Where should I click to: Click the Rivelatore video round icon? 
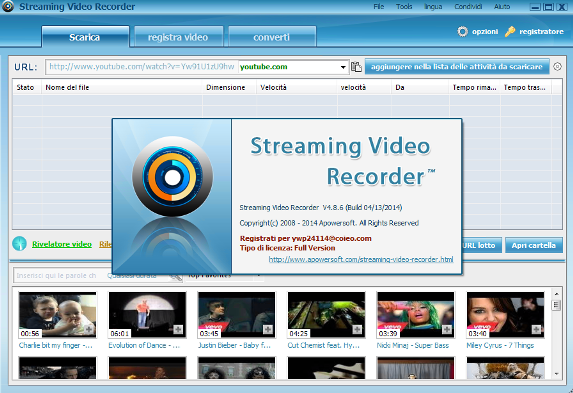[19, 244]
